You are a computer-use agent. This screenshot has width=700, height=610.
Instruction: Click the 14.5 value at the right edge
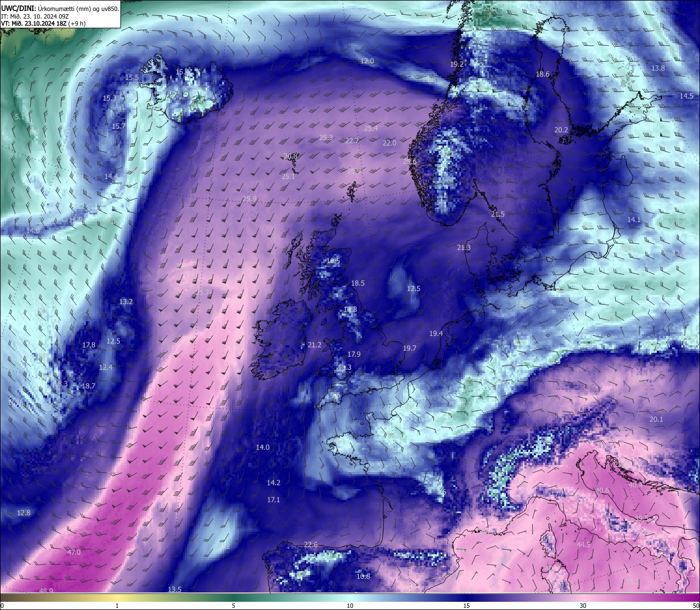pyautogui.click(x=686, y=96)
